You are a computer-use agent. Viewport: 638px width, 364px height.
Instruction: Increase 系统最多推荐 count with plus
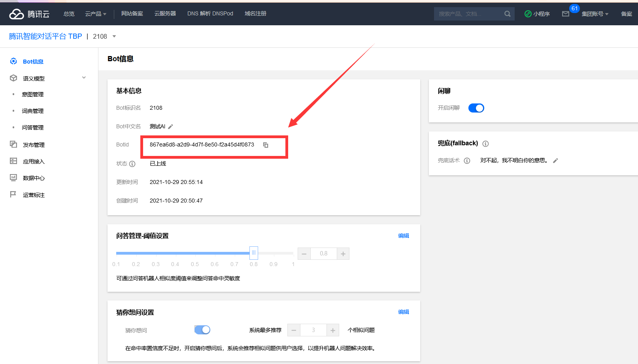333,330
